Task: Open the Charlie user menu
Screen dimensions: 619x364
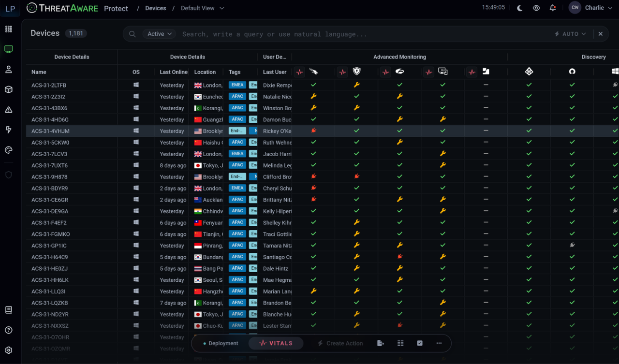Action: (x=591, y=8)
